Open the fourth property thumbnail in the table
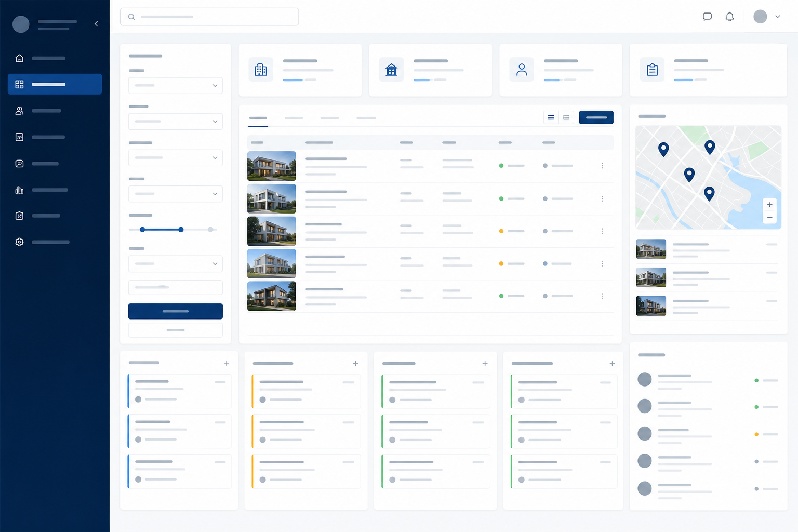The width and height of the screenshot is (798, 532). click(x=272, y=263)
